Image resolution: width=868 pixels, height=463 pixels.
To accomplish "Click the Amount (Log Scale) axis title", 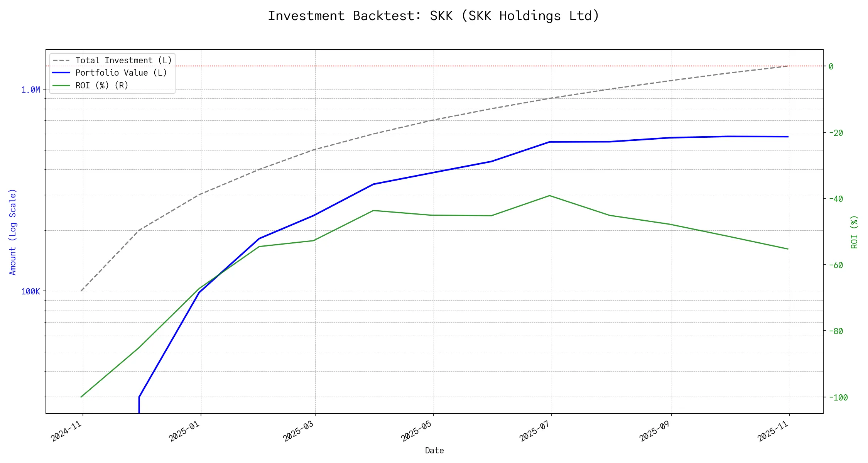I will click(13, 232).
